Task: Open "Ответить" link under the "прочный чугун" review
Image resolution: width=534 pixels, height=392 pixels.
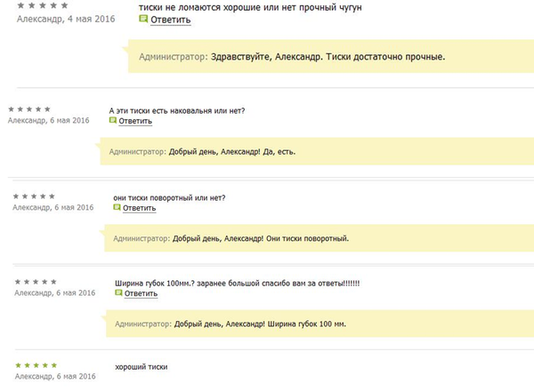Action: (x=170, y=19)
